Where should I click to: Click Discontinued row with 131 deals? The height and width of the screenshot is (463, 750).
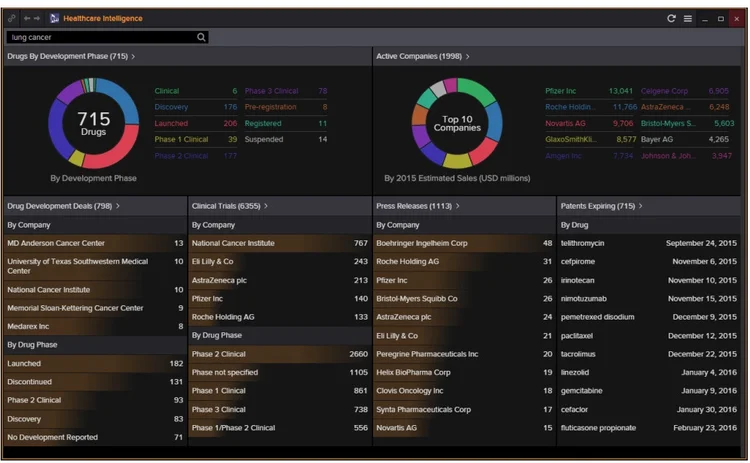point(95,382)
